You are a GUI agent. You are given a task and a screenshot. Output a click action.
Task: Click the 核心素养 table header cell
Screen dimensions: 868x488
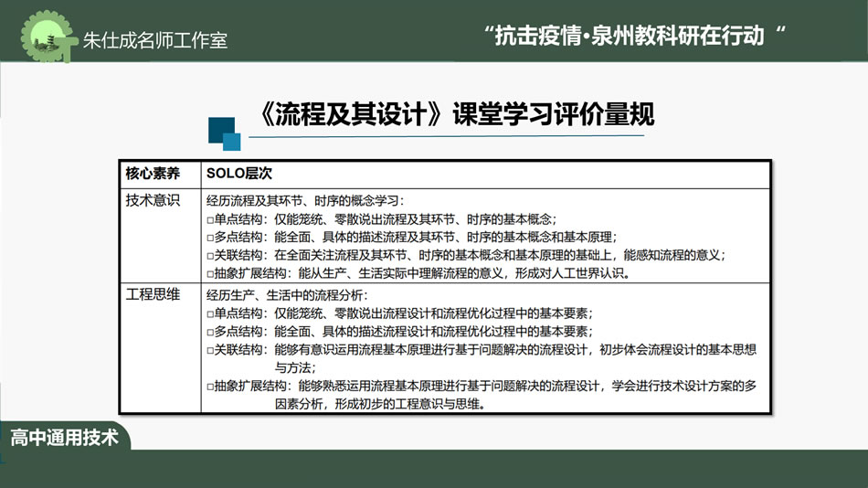(x=153, y=174)
